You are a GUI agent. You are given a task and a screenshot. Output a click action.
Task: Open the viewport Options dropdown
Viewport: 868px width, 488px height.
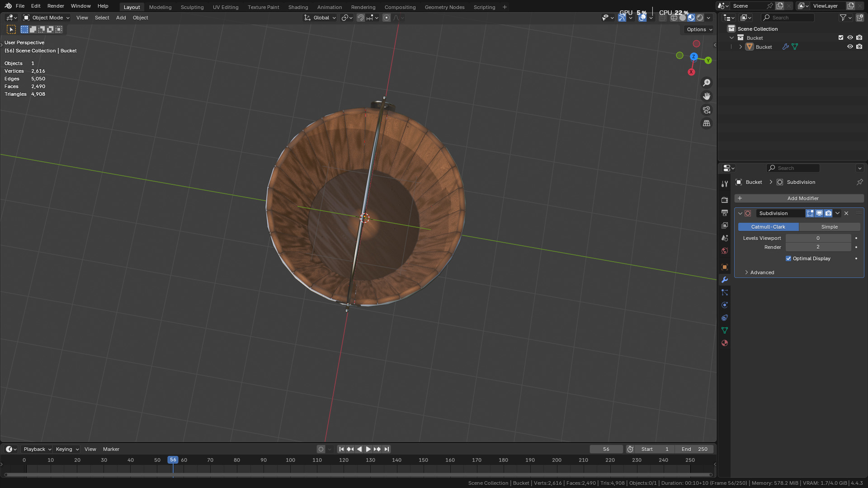(x=699, y=29)
